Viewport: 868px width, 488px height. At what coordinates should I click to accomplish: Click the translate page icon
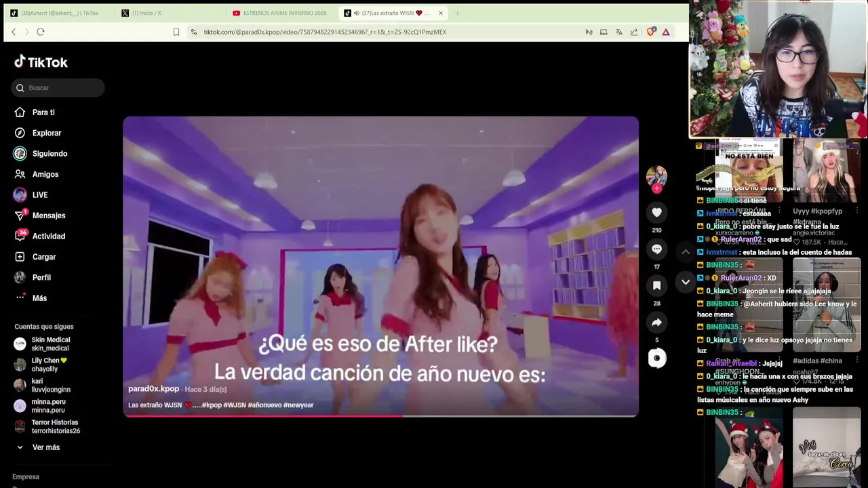(618, 32)
